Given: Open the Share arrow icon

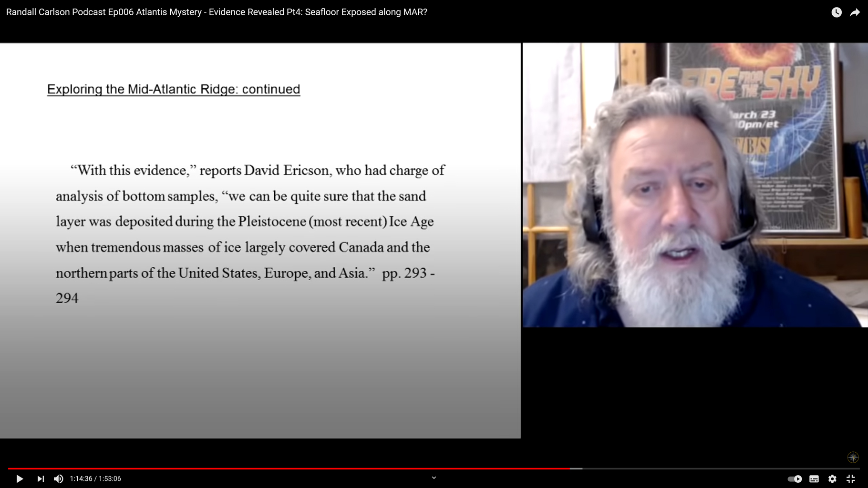Looking at the screenshot, I should (x=855, y=12).
